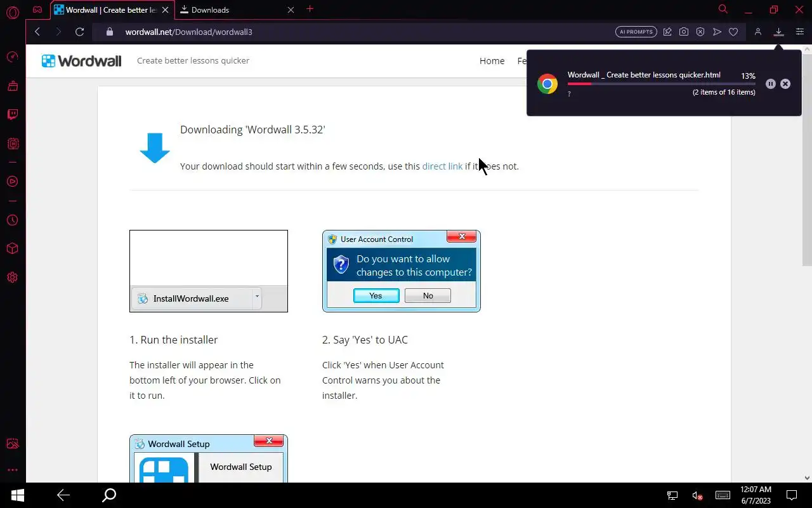The image size is (812, 508).
Task: Click 'Create better lessons quicker' tagline
Action: (x=193, y=61)
